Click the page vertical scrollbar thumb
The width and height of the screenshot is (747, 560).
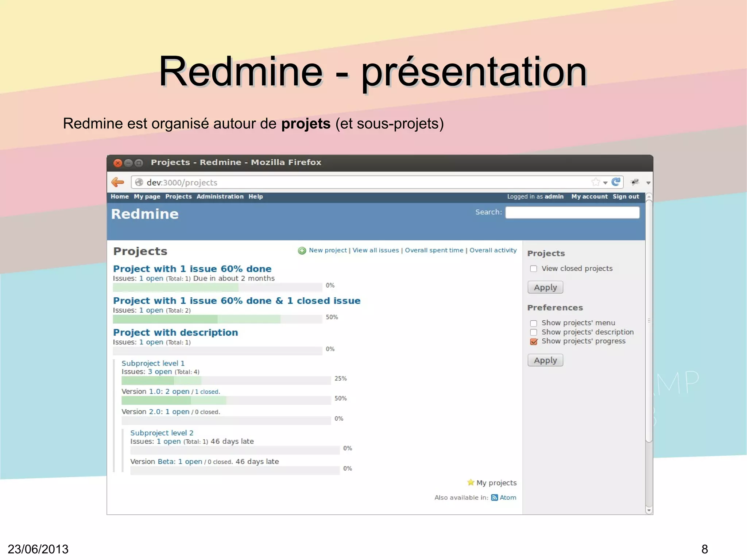pos(649,321)
